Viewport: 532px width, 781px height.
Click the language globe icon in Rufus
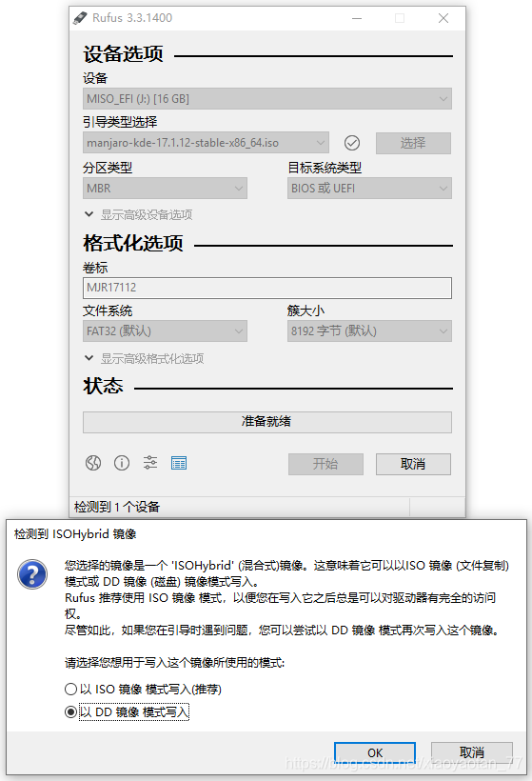pyautogui.click(x=93, y=463)
